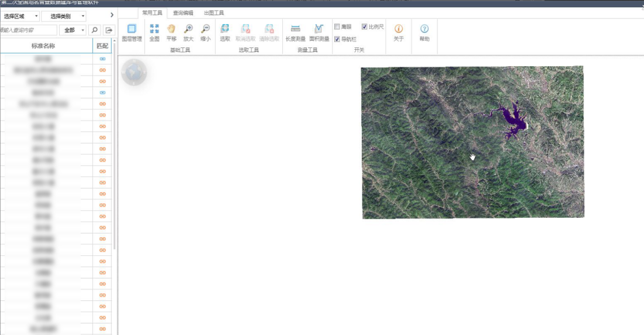Toggle the 比例尺 scale bar checkbox
This screenshot has width=644, height=335.
pos(365,27)
